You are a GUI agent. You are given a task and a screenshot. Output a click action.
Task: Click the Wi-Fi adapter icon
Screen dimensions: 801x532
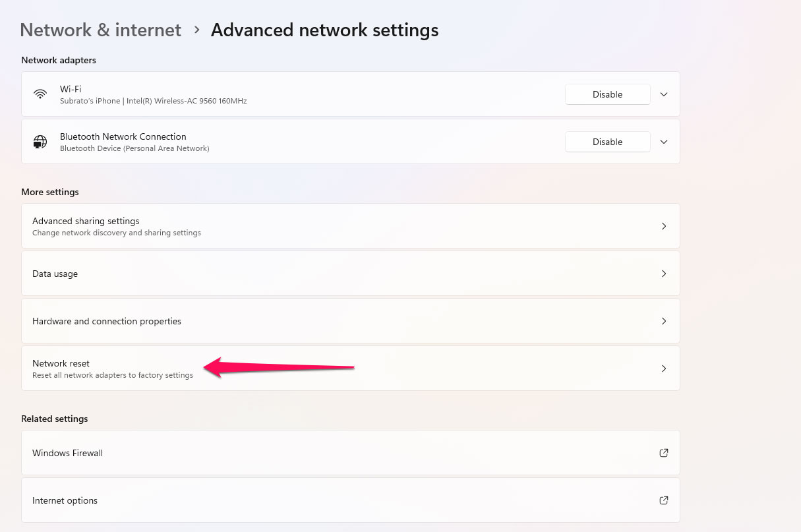click(40, 94)
